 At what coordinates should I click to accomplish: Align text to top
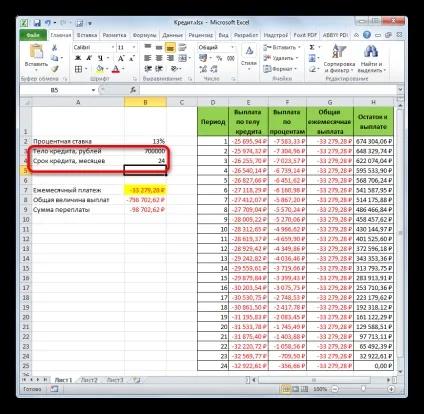[x=148, y=48]
